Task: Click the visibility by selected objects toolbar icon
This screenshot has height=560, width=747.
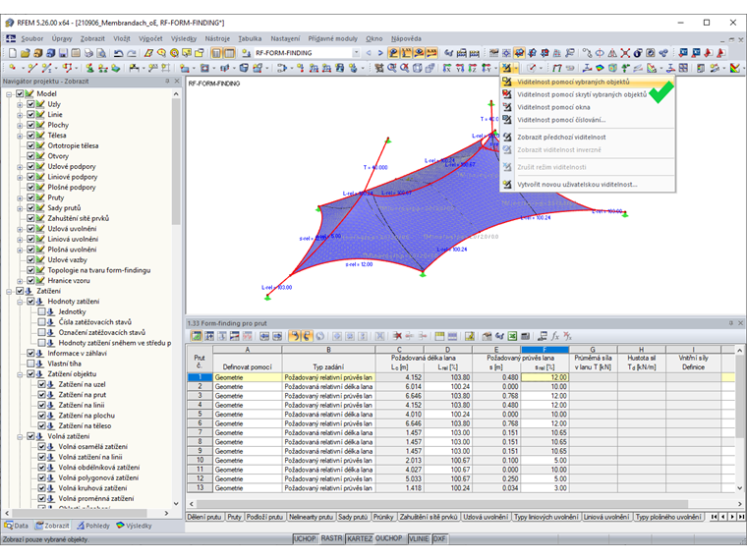Action: click(506, 68)
